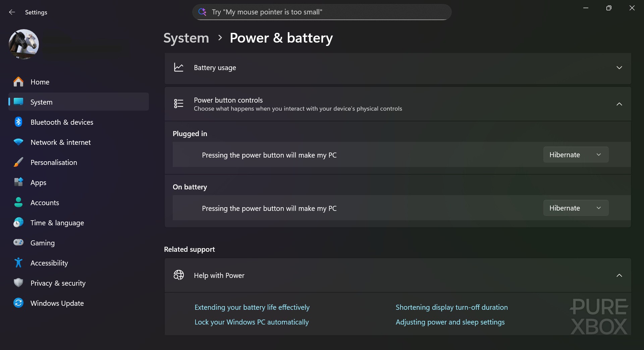The height and width of the screenshot is (350, 644).
Task: Collapse the Power button controls section
Action: (x=619, y=104)
